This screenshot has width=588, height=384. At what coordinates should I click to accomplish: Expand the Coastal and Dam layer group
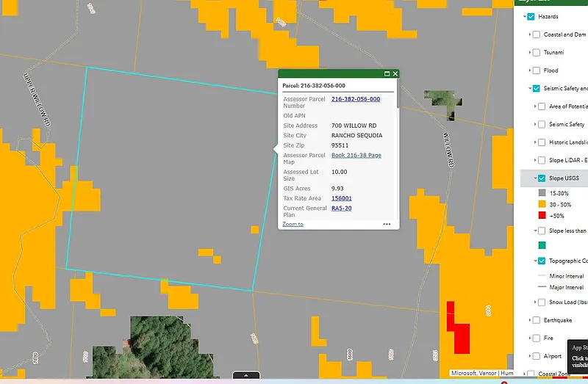click(x=529, y=35)
